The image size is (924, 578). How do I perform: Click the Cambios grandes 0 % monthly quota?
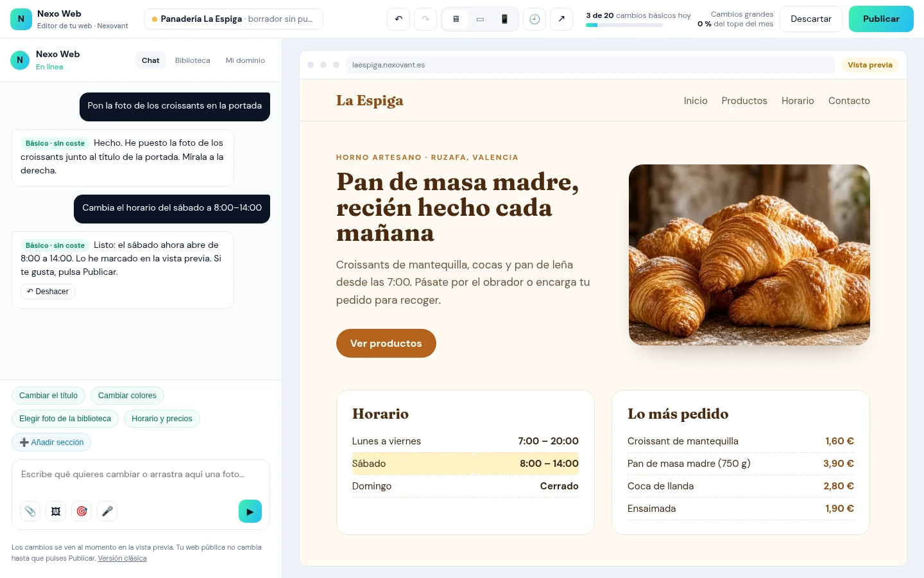click(735, 19)
